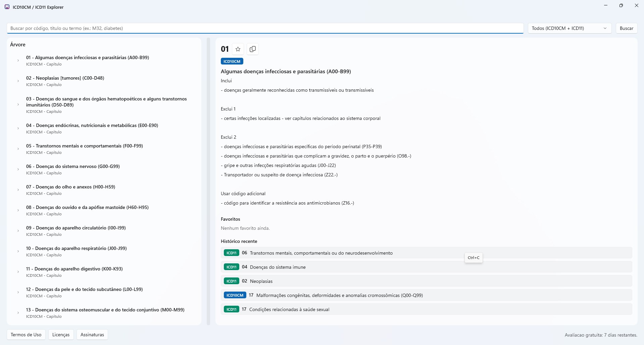Minimize the Explorer window
The image size is (644, 345).
pos(606,5)
